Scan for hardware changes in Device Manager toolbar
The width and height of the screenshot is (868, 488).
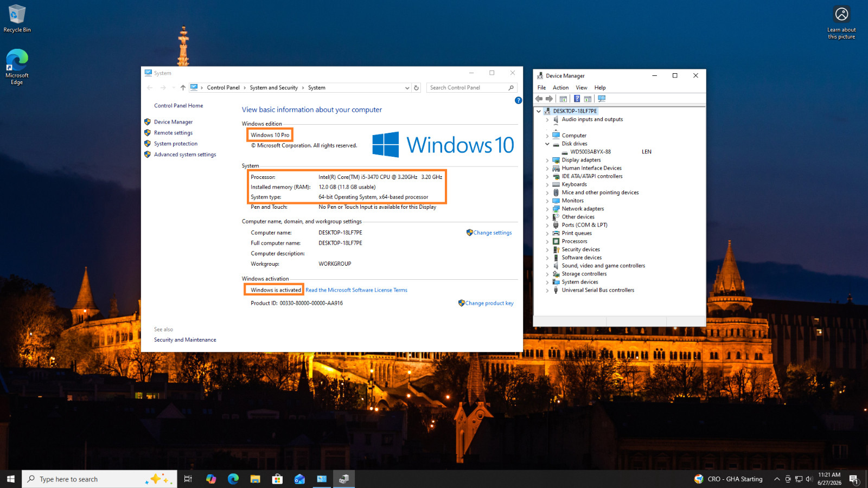602,99
